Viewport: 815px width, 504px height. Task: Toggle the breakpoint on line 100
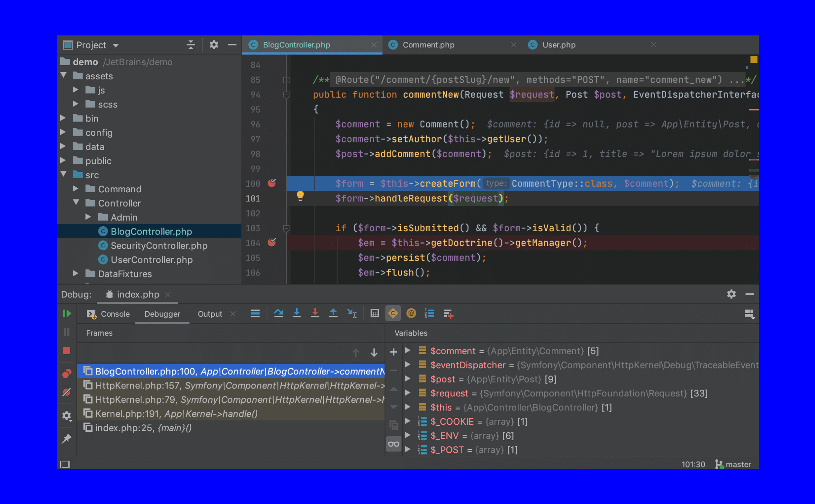tap(272, 183)
